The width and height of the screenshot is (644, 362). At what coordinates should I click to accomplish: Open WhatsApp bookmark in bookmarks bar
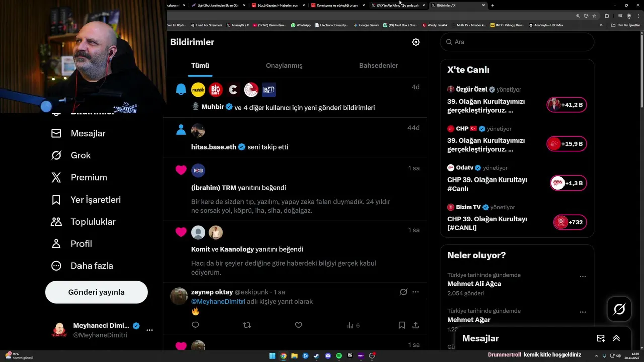coord(301,25)
